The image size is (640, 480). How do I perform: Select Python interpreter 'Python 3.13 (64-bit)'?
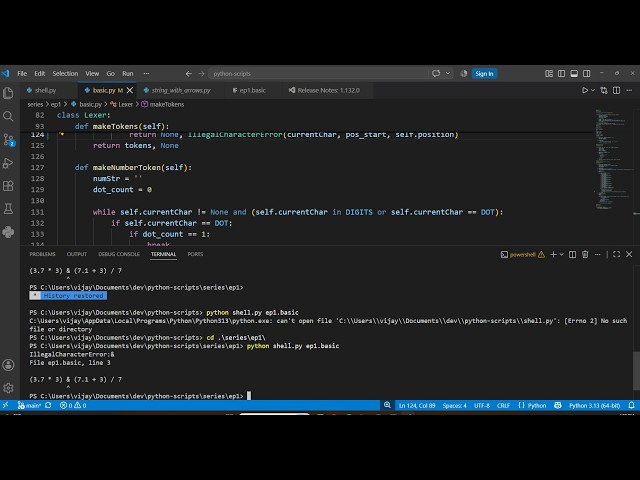(x=594, y=405)
